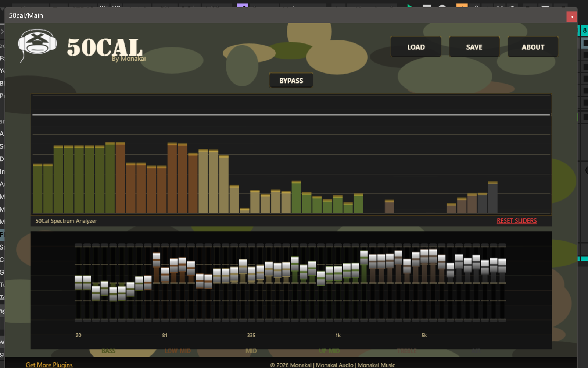
Task: Open the LOAD preset button
Action: pos(416,47)
